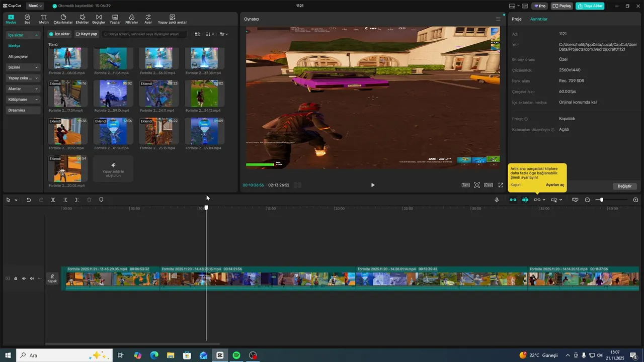Viewport: 644px width, 362px height.
Task: Click the marker shield icon in timeline toolbar
Action: tap(101, 200)
